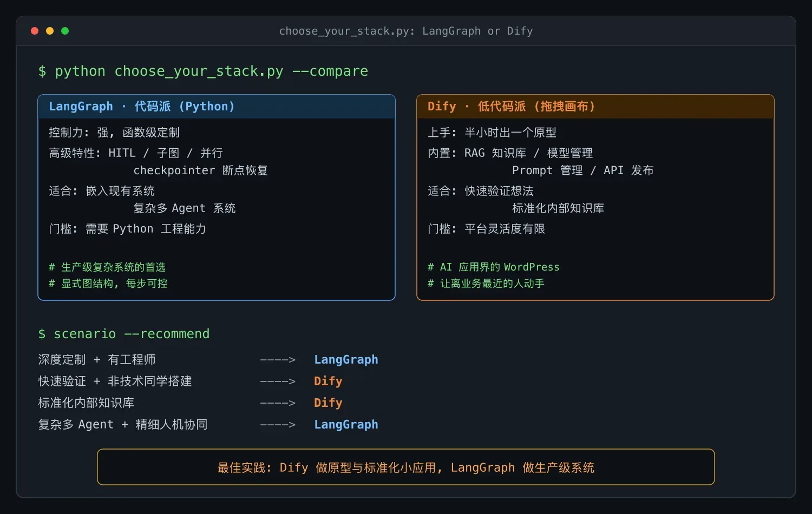Click LangGraph result for 深度定制 row
The height and width of the screenshot is (514, 812).
pyautogui.click(x=346, y=360)
